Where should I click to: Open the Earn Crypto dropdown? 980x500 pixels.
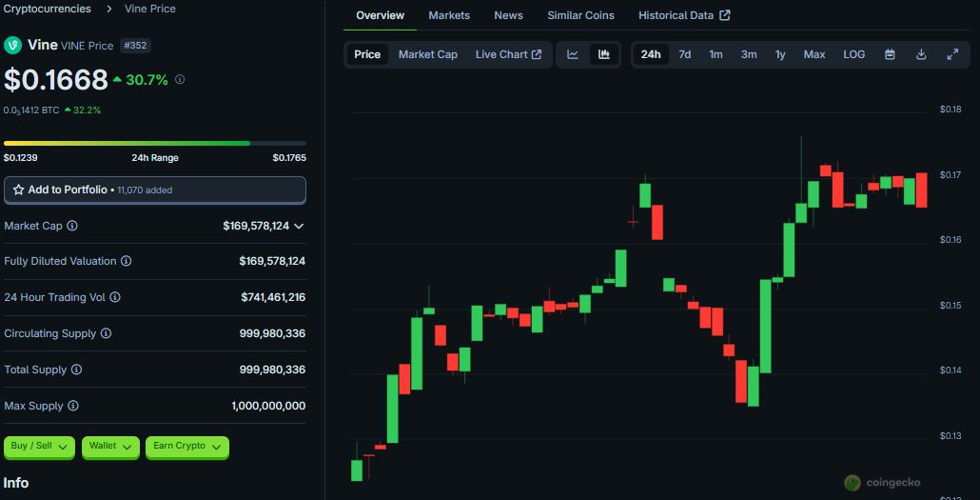point(187,447)
